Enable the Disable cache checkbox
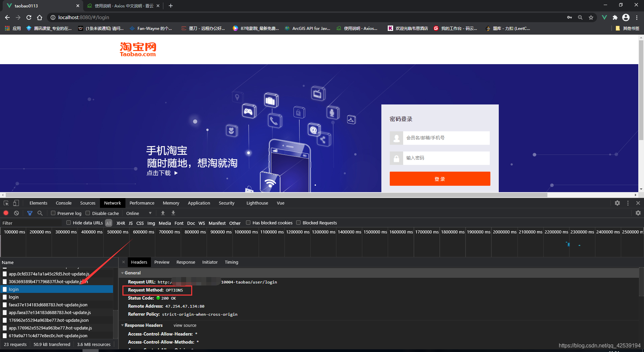 pyautogui.click(x=88, y=213)
